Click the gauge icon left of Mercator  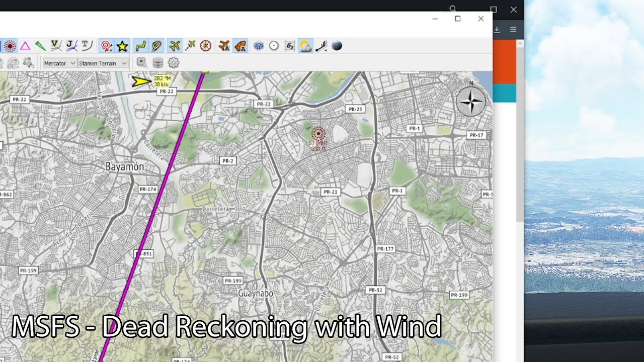pyautogui.click(x=13, y=63)
